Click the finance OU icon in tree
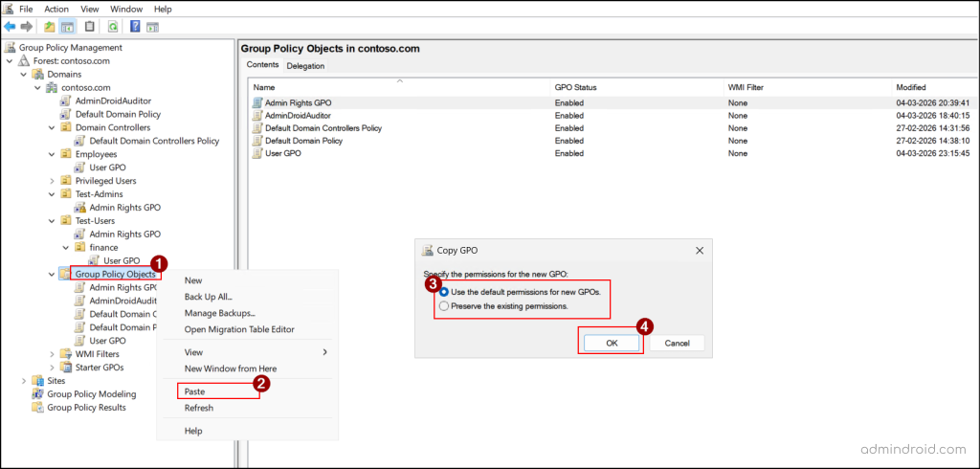The image size is (980, 469). click(x=80, y=247)
